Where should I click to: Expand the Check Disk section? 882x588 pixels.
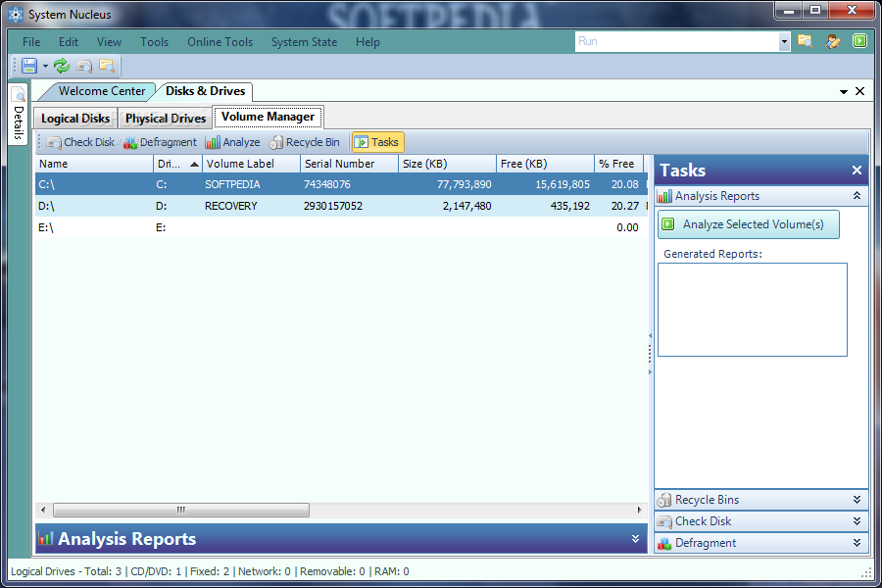pyautogui.click(x=857, y=521)
